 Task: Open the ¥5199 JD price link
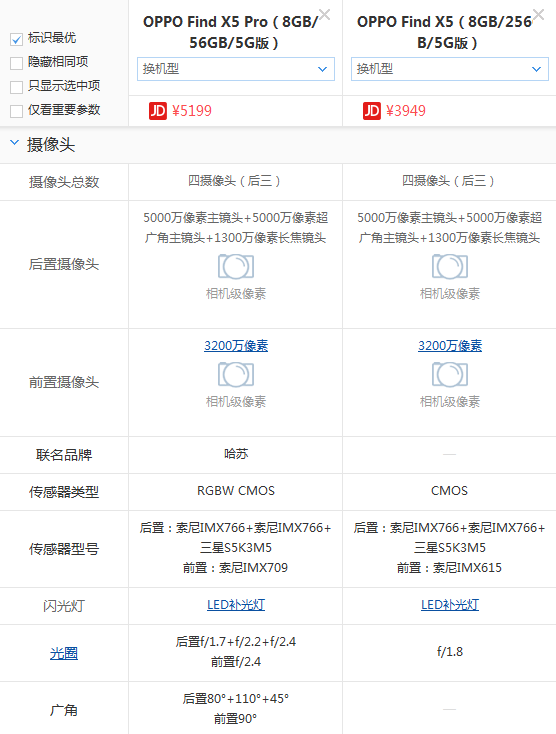pyautogui.click(x=192, y=111)
